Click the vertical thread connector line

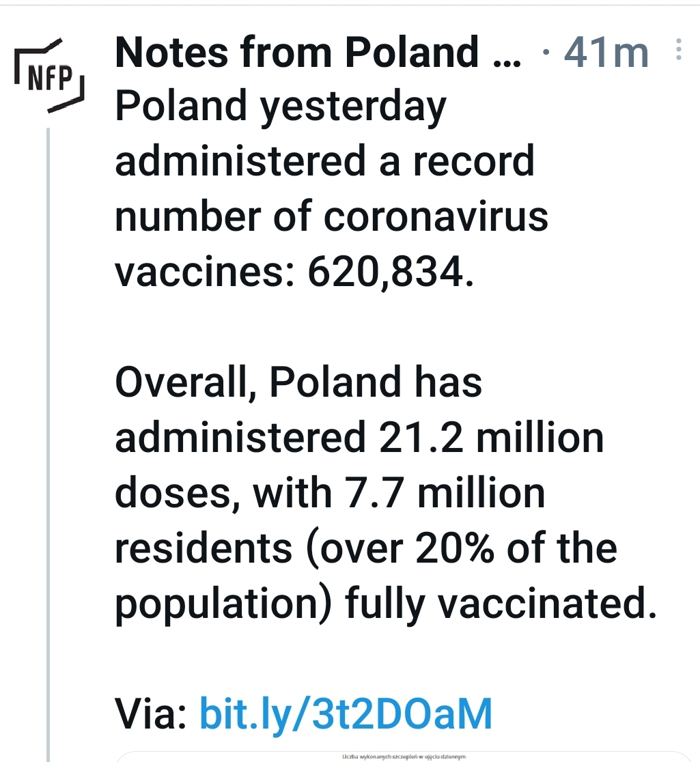(48, 444)
